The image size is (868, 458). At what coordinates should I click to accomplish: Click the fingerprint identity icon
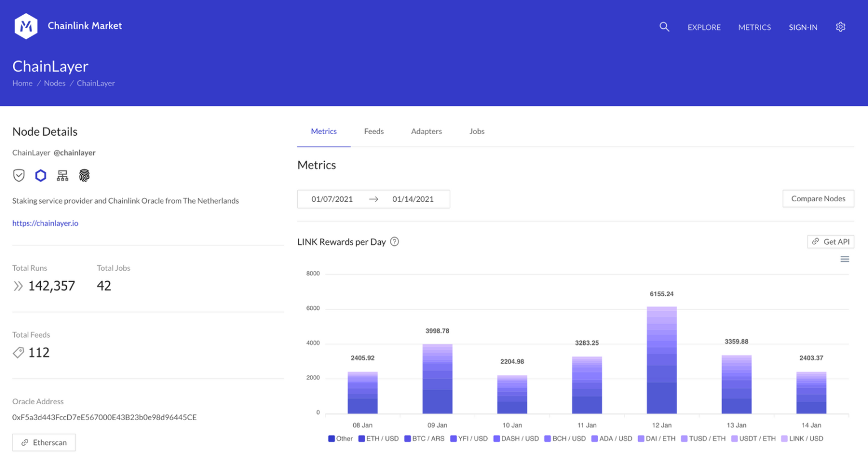(x=84, y=175)
